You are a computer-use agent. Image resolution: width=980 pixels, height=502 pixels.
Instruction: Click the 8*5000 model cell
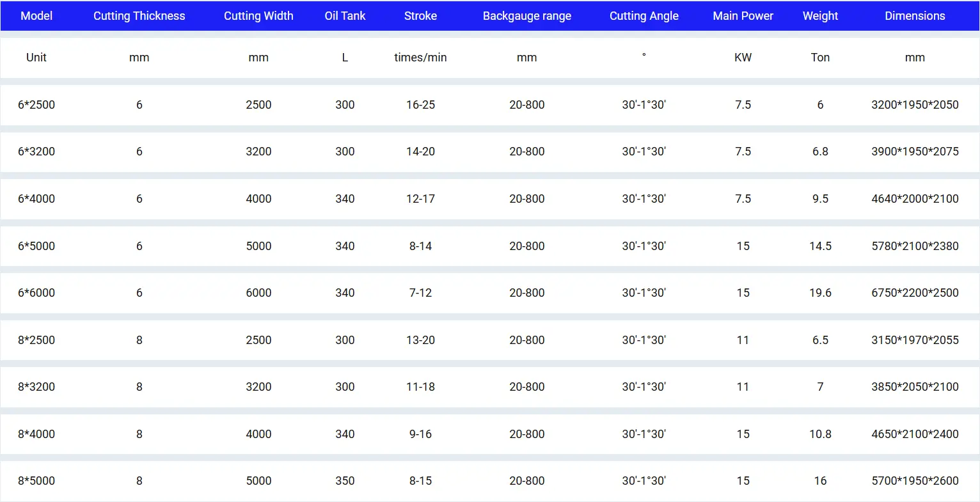click(x=36, y=481)
